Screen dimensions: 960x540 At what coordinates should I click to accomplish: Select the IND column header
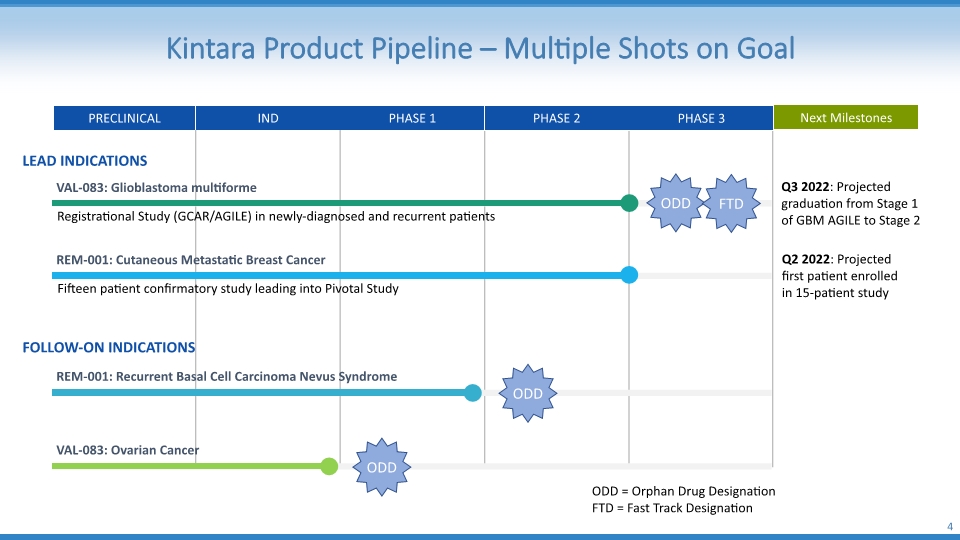268,118
